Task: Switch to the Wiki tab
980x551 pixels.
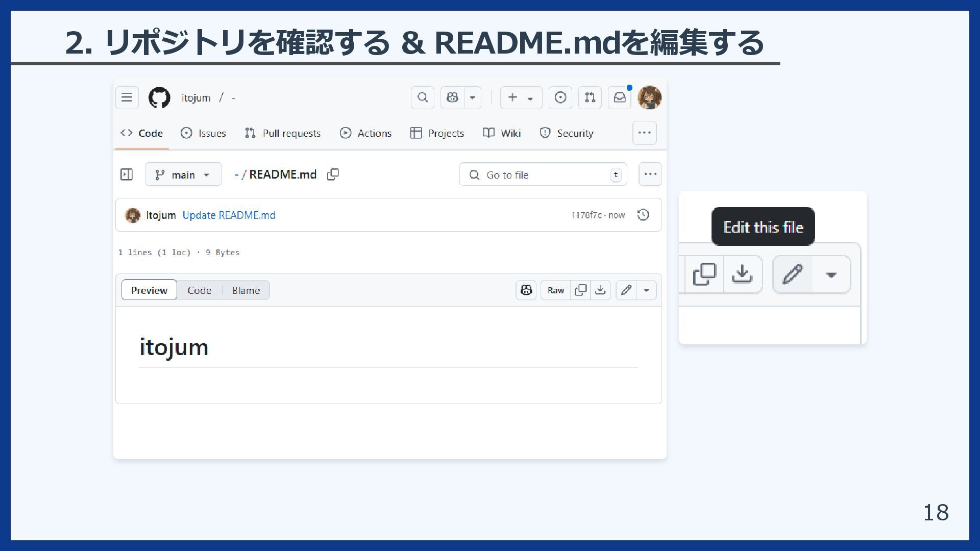Action: [502, 133]
